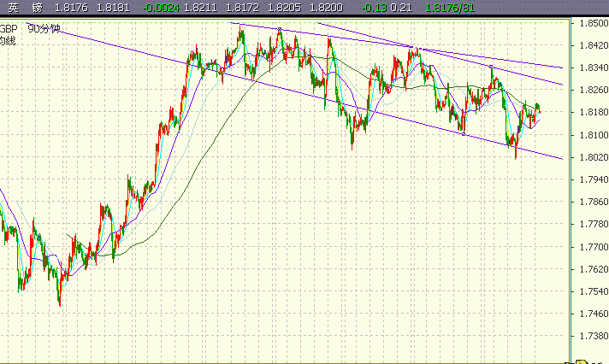The width and height of the screenshot is (609, 364).
Task: Select the 1.8211 value in header
Action: coord(200,8)
